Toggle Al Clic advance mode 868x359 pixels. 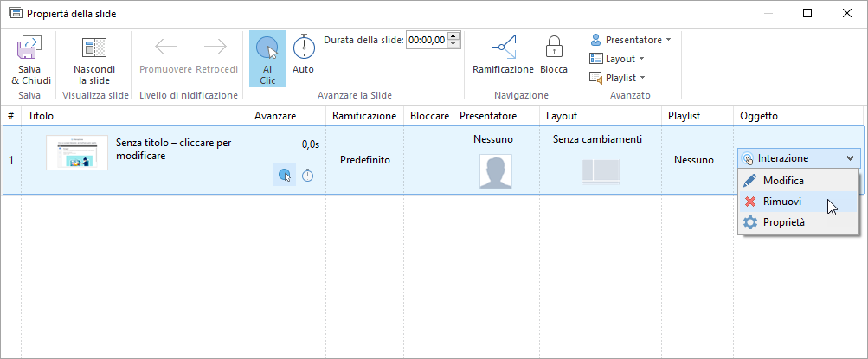tap(267, 58)
